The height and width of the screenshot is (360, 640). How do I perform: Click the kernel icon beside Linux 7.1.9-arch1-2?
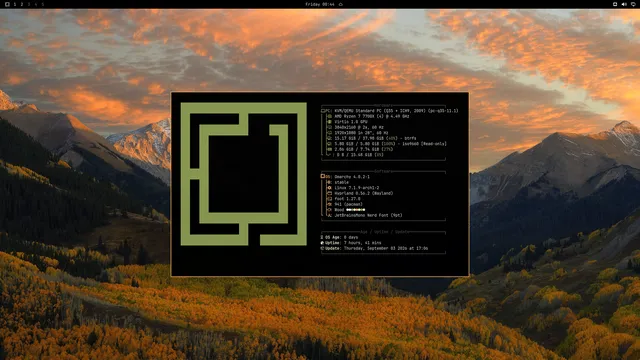329,188
